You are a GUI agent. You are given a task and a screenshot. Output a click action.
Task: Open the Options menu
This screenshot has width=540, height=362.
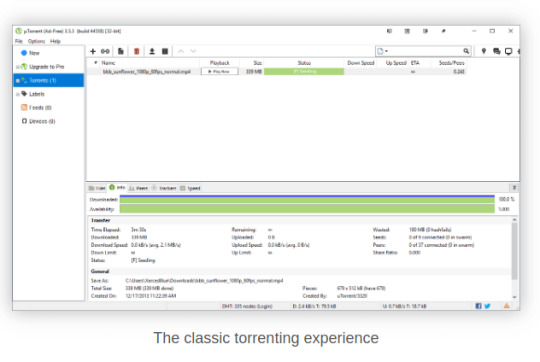(36, 41)
